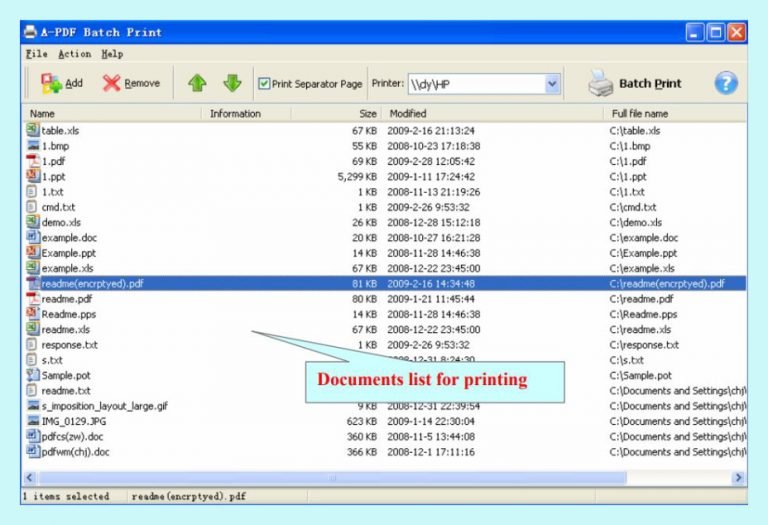Click the readme(encrptyed).pdf file icon
Viewport: 768px width, 525px height.
point(32,283)
